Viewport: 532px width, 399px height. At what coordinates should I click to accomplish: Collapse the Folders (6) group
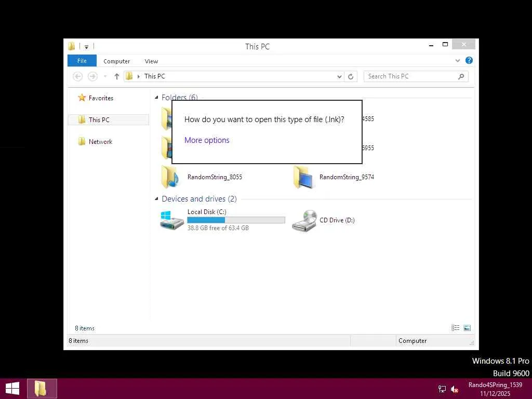[x=156, y=97]
